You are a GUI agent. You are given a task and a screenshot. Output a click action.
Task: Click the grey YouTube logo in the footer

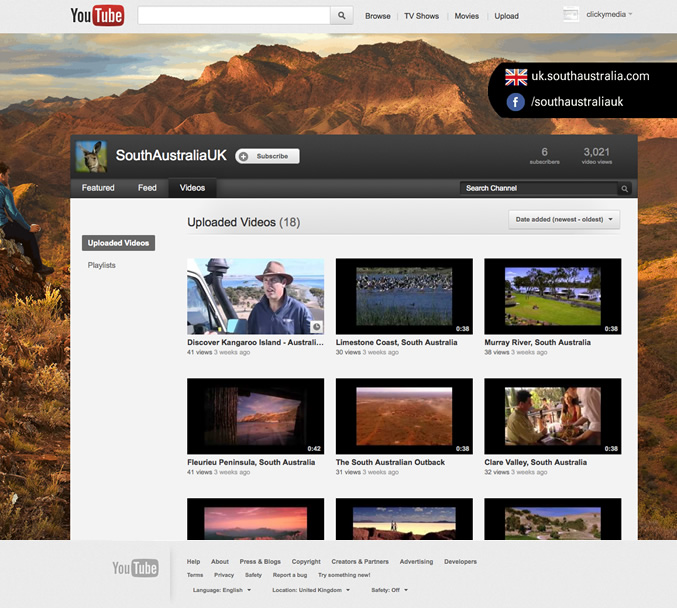click(135, 568)
